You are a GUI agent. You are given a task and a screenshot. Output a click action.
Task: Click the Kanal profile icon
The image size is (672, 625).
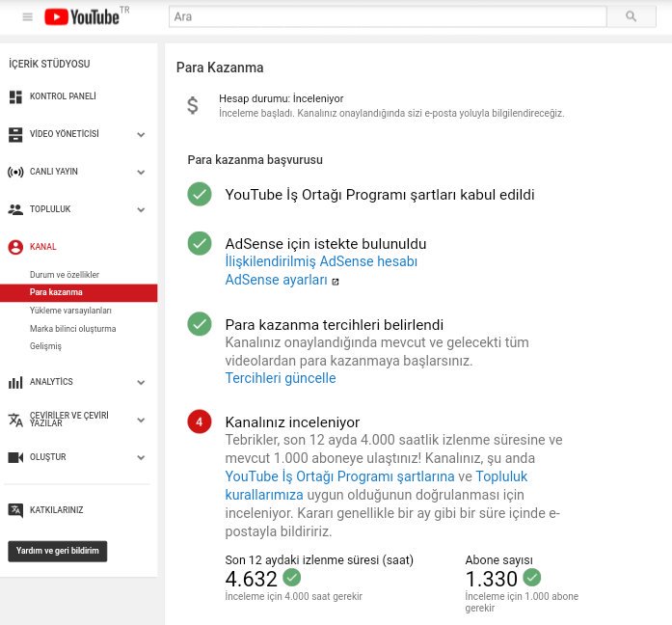[x=15, y=247]
